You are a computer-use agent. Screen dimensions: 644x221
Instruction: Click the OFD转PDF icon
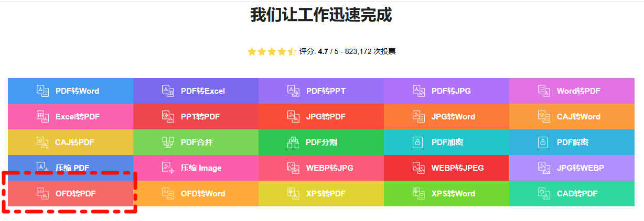coord(42,193)
